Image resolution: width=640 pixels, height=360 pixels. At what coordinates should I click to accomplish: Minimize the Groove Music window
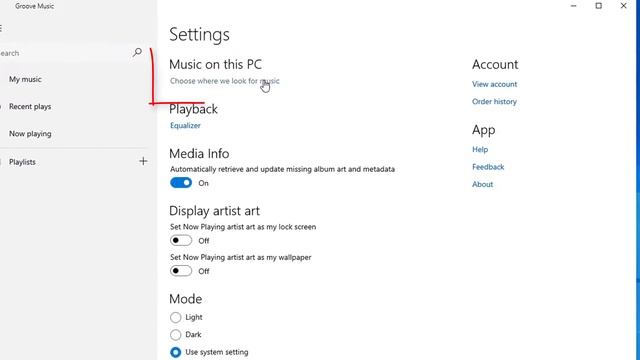[x=573, y=6]
